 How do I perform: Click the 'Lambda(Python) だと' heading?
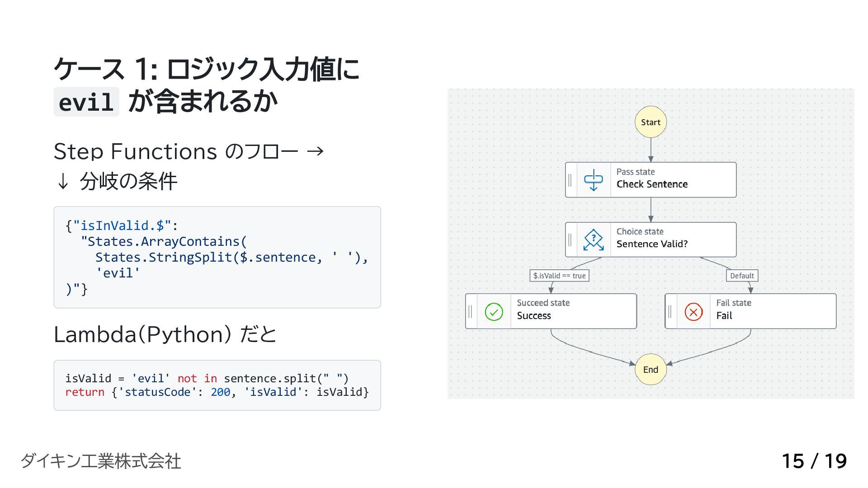165,335
